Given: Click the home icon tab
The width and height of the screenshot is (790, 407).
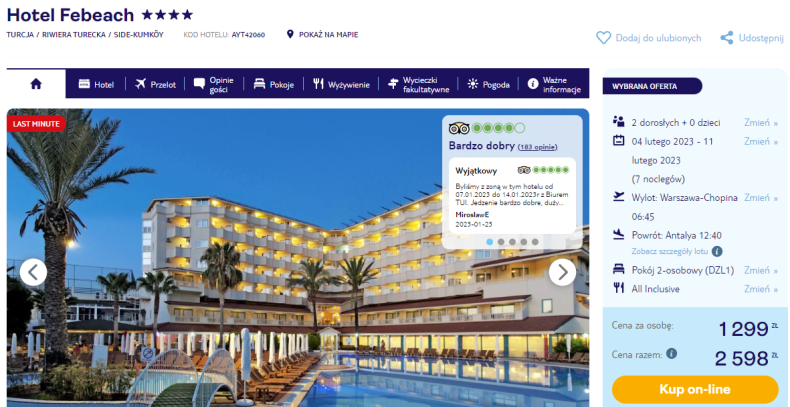Looking at the screenshot, I should click(x=36, y=84).
